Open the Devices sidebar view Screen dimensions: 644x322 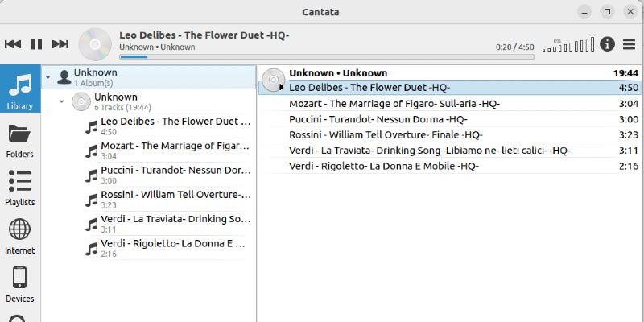pos(20,284)
